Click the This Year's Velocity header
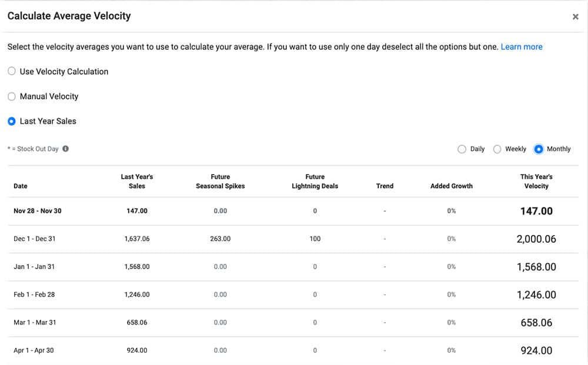The image size is (588, 365). click(536, 181)
